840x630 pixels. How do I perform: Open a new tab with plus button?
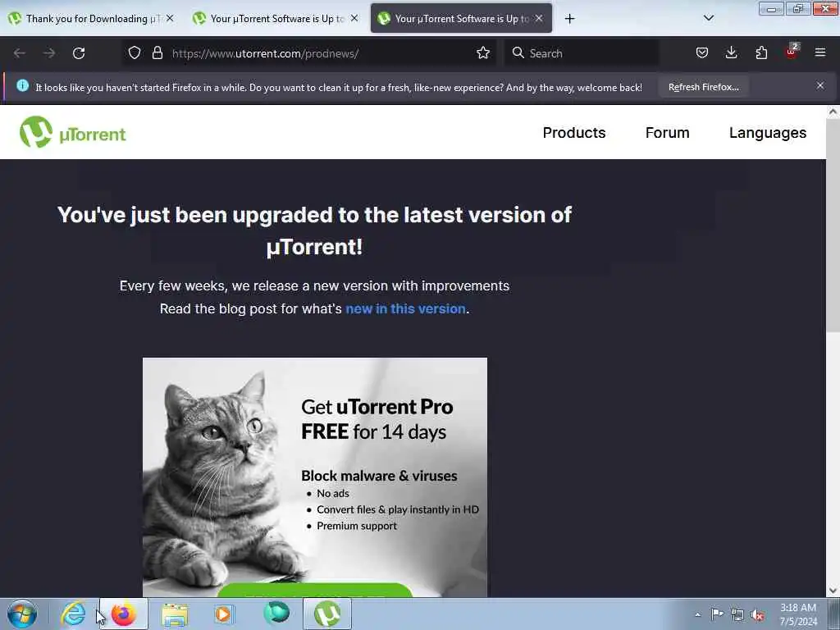pos(569,19)
